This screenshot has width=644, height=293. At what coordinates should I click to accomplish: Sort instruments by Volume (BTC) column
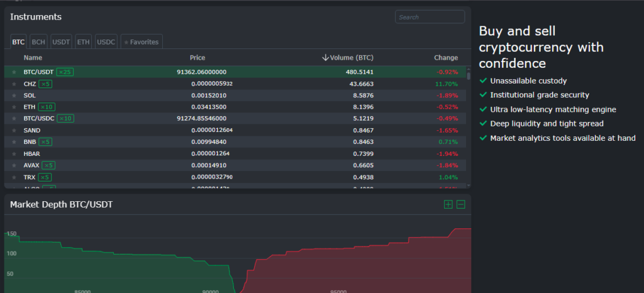(348, 58)
